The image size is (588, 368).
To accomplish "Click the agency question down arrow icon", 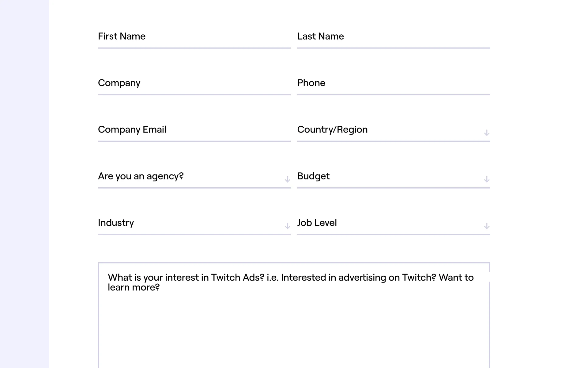I will click(287, 179).
